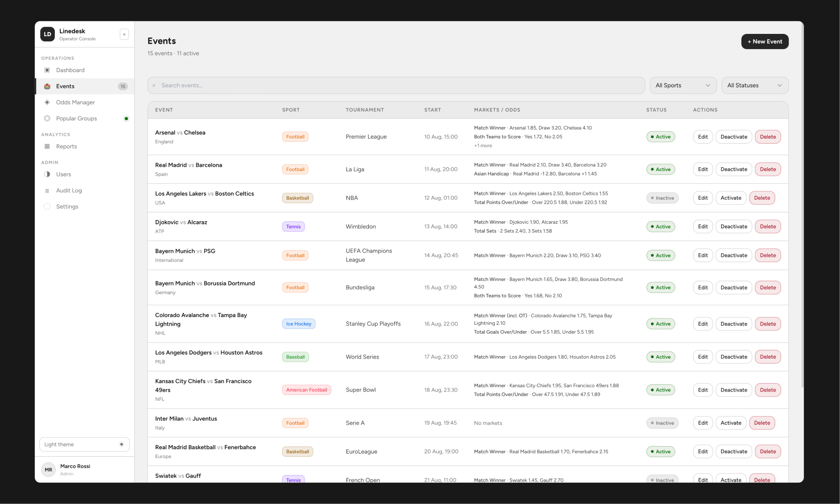The height and width of the screenshot is (504, 840).
Task: Click the START column header
Action: point(432,110)
